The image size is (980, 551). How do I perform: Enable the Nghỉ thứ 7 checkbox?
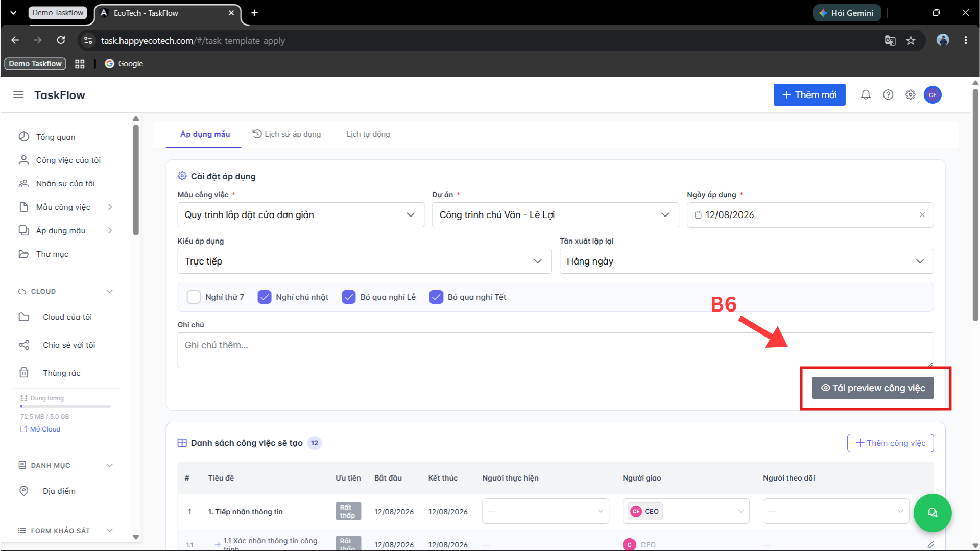[194, 297]
